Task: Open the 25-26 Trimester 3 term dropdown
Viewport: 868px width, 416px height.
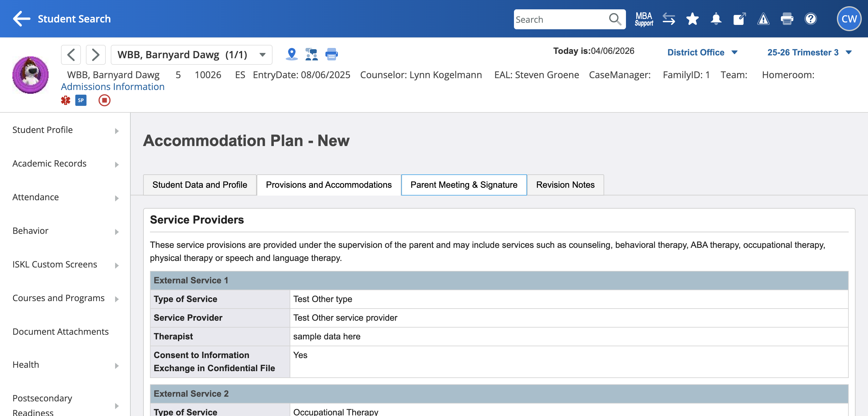Action: click(x=809, y=52)
